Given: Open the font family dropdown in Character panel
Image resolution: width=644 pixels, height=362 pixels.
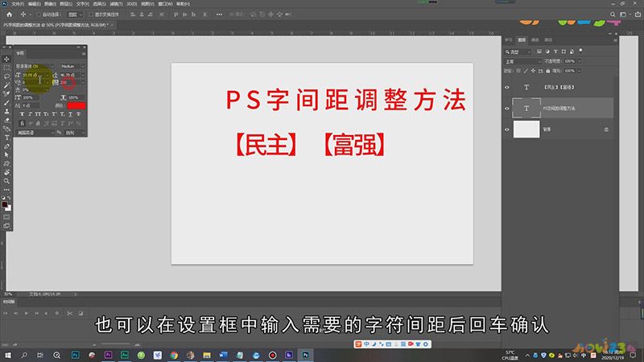Looking at the screenshot, I should point(52,67).
